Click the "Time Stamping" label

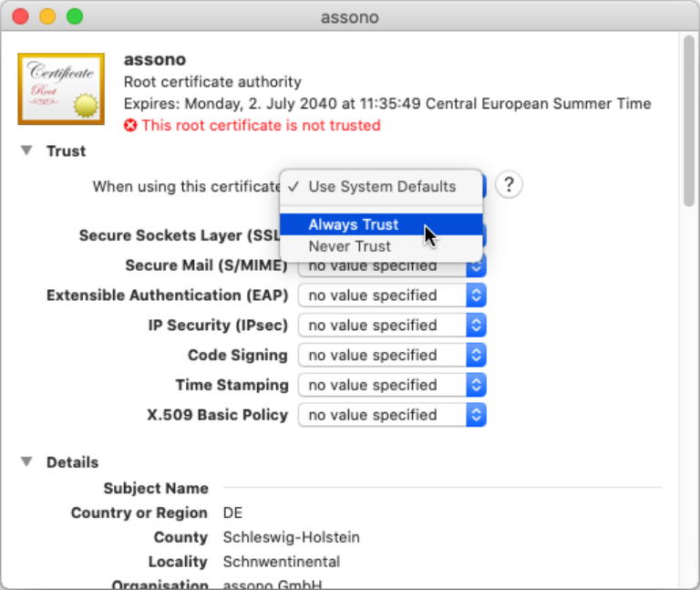tap(232, 385)
